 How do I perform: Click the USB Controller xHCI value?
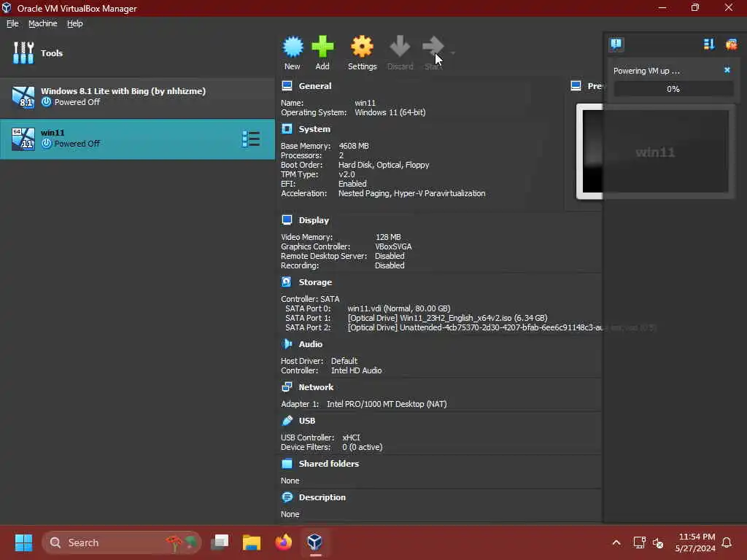coord(351,437)
